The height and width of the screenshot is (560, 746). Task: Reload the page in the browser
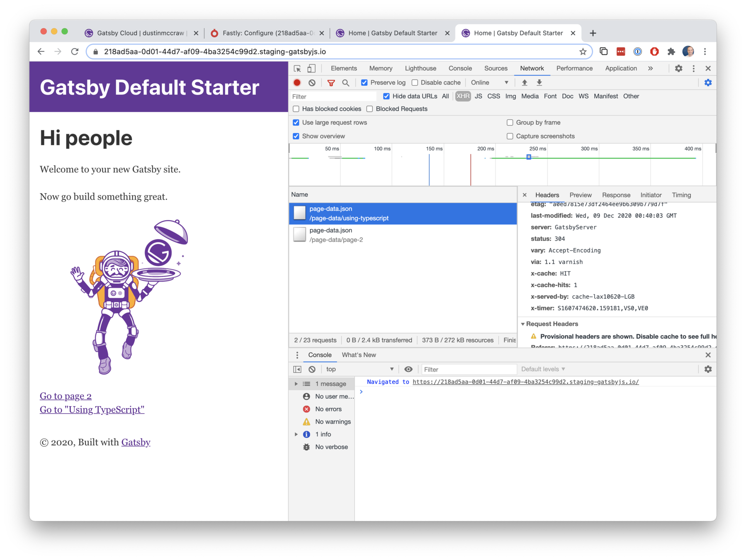point(75,52)
